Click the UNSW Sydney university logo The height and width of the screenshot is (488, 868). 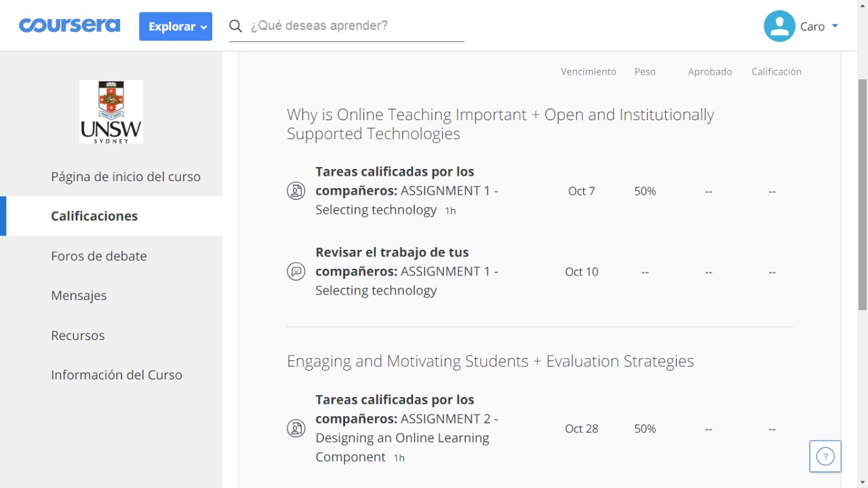point(111,111)
